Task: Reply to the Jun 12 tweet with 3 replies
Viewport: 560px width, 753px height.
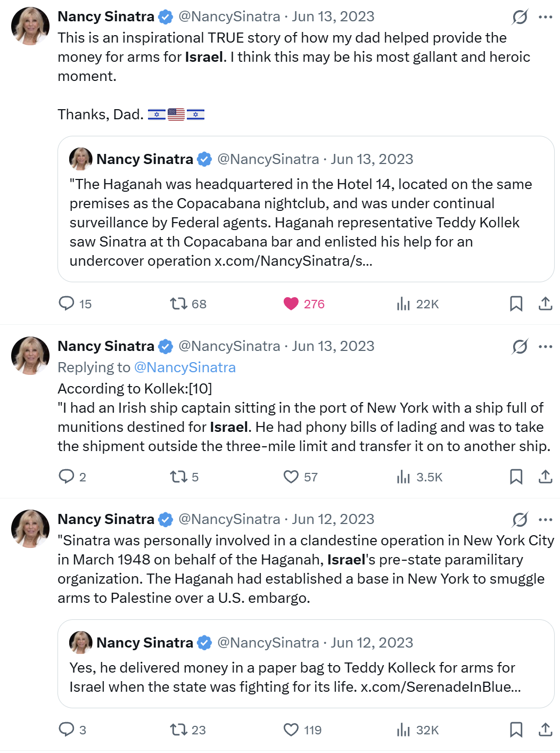Action: point(67,730)
